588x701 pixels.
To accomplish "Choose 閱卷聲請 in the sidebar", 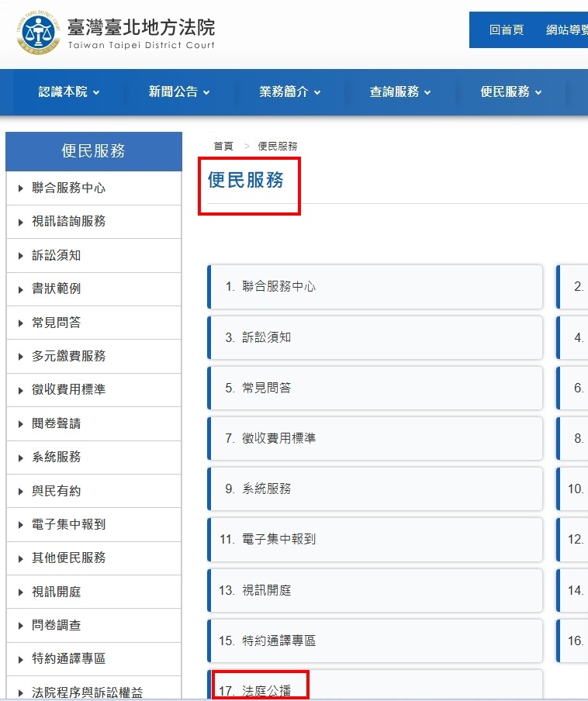I will [56, 423].
